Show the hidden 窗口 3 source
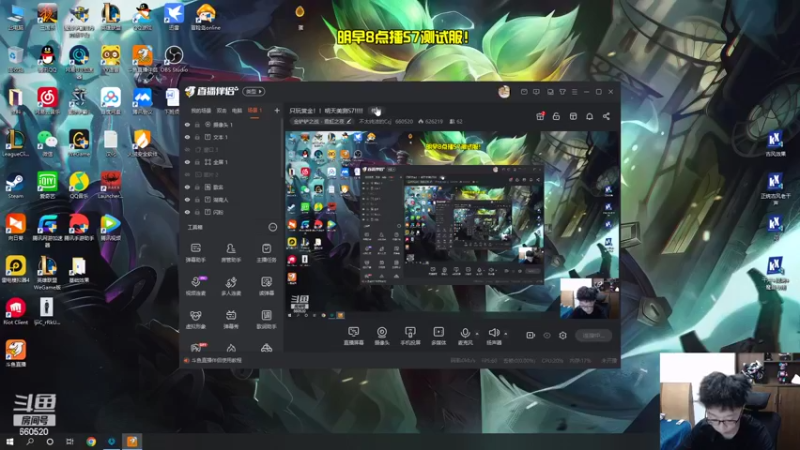800x450 pixels. point(187,149)
